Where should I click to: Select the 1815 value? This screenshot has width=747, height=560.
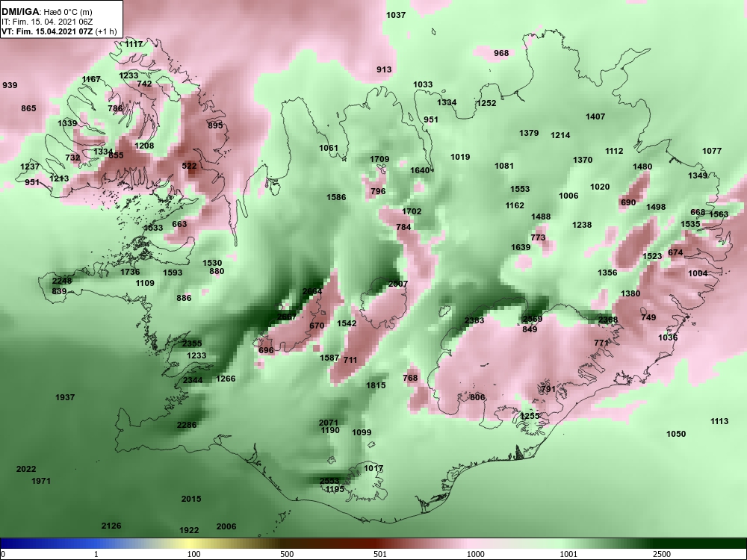(376, 386)
